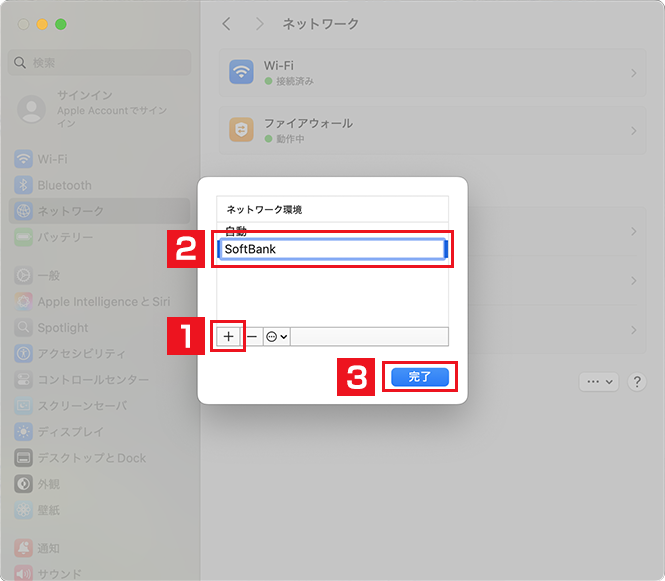Select the 自動 location row
This screenshot has height=581, width=665.
tap(332, 231)
